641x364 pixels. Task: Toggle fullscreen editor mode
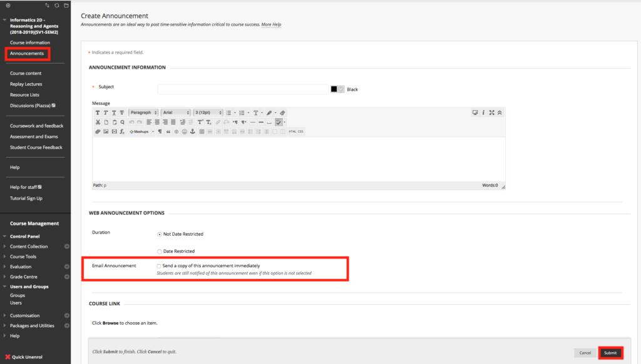tap(492, 113)
